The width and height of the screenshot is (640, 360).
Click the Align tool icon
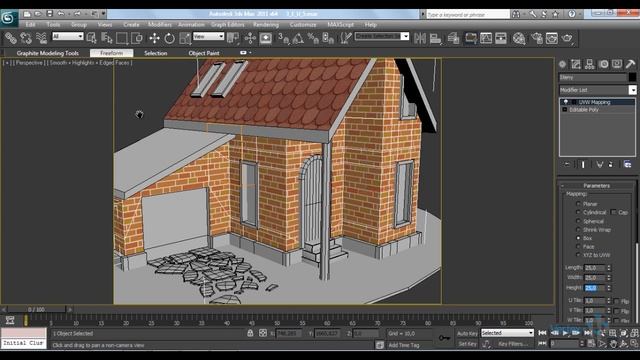pyautogui.click(x=436, y=38)
